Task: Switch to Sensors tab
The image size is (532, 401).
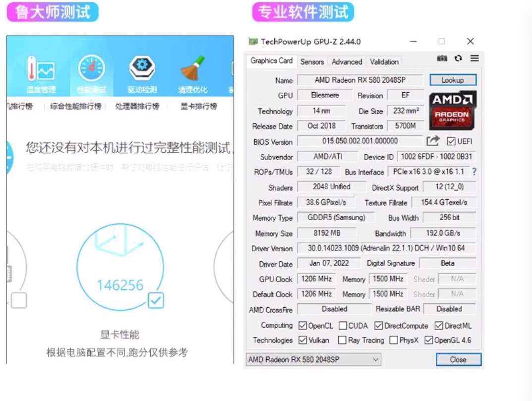Action: pyautogui.click(x=312, y=62)
